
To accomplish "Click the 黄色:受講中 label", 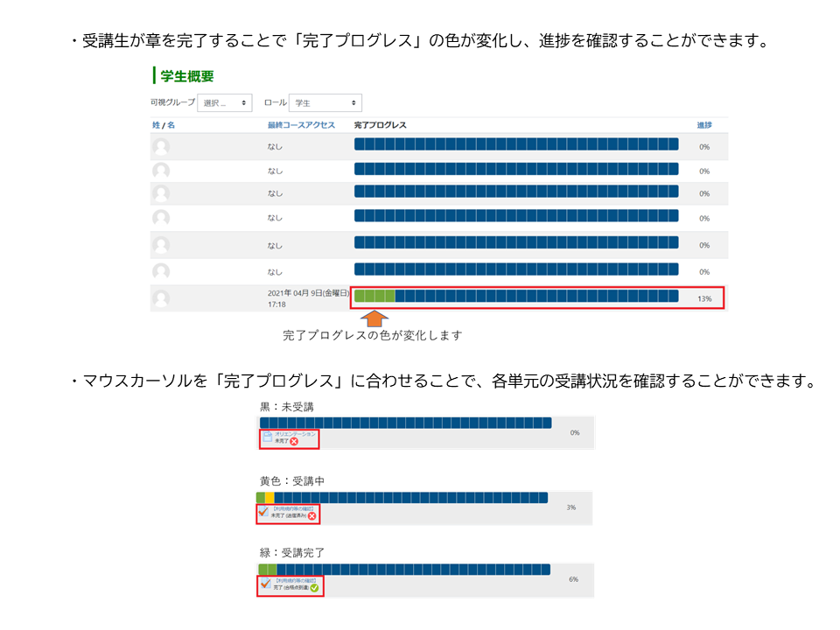I will click(x=292, y=481).
